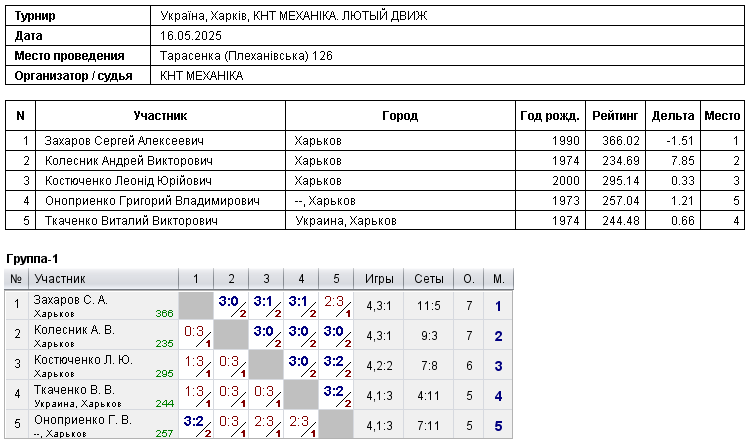Select participant 'Ткаченко Виталий Викторович'
The image size is (750, 444).
[131, 221]
